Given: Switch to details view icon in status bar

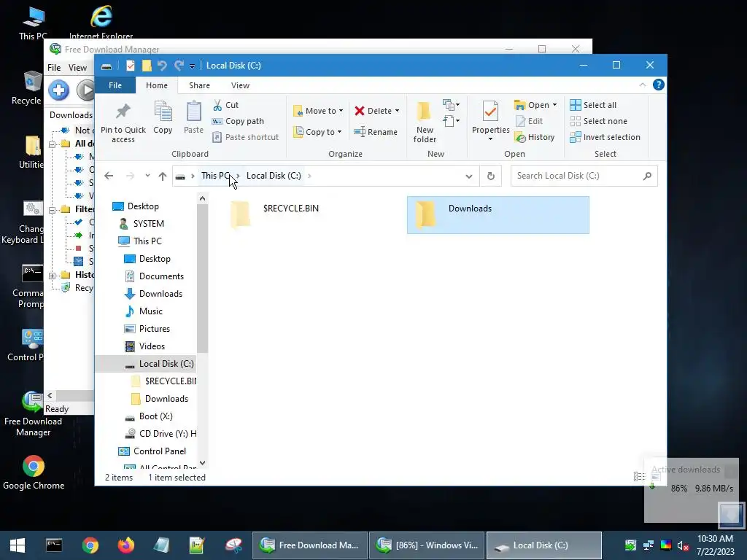Looking at the screenshot, I should (638, 477).
